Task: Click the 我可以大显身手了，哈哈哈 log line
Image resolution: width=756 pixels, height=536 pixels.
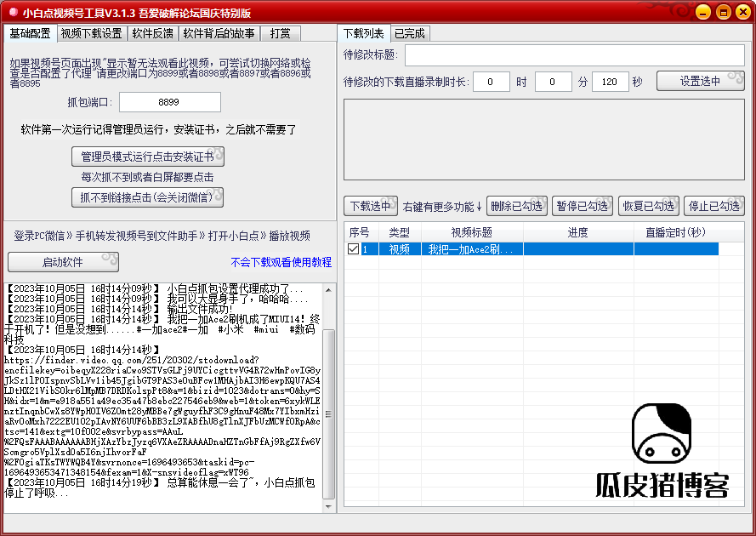Action: point(156,299)
